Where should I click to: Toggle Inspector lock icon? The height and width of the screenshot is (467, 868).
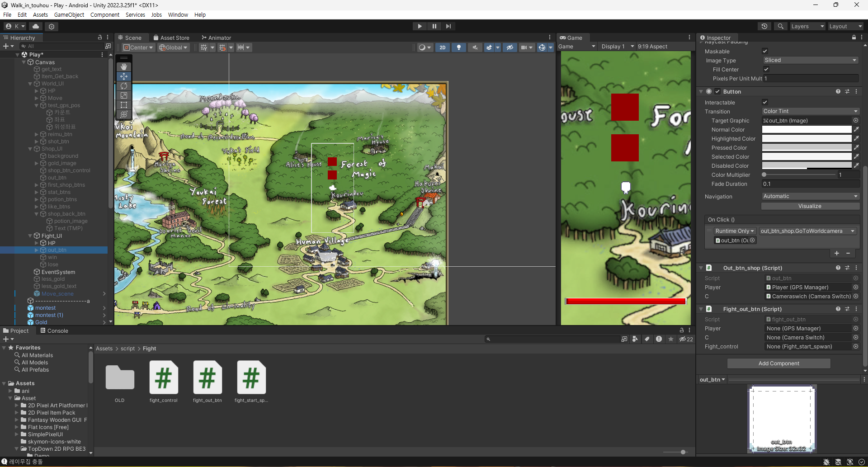tap(854, 38)
